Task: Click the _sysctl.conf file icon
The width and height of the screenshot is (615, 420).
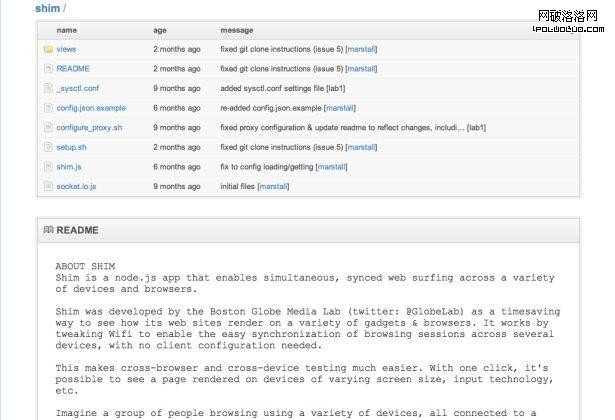Action: pos(47,88)
